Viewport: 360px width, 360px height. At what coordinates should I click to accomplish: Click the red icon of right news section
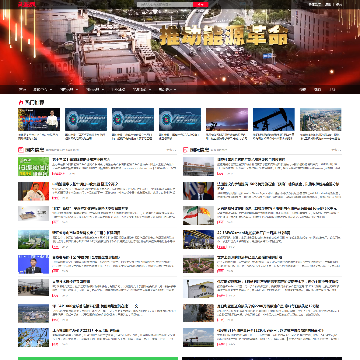(185, 150)
